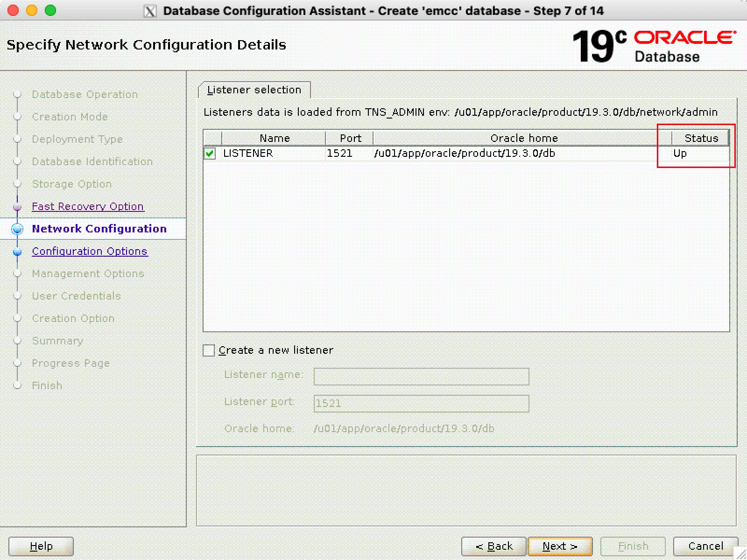Cancel the database creation wizard
The width and height of the screenshot is (747, 560).
pos(705,546)
